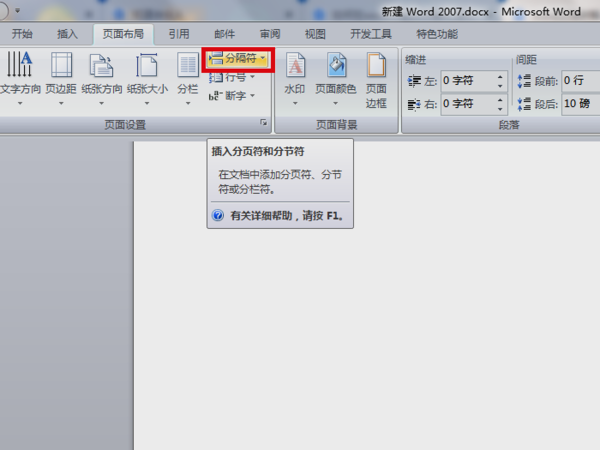Open the 纸张方向 orientation icon
The image size is (600, 450).
[101, 78]
